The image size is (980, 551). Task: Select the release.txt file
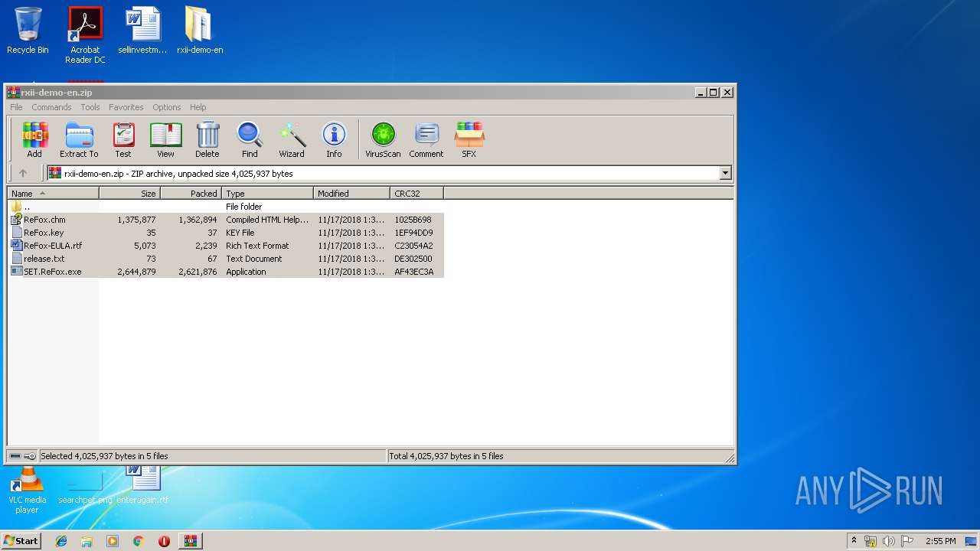tap(226, 259)
